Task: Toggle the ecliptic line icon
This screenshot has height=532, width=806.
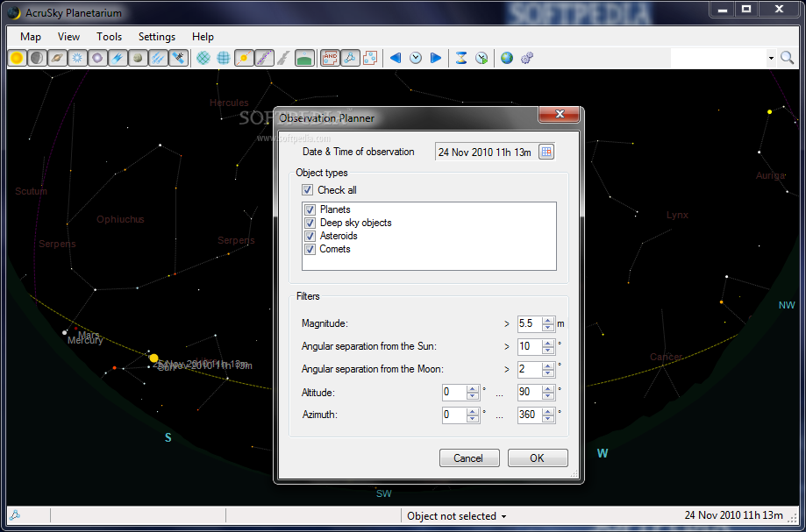Action: pyautogui.click(x=244, y=58)
